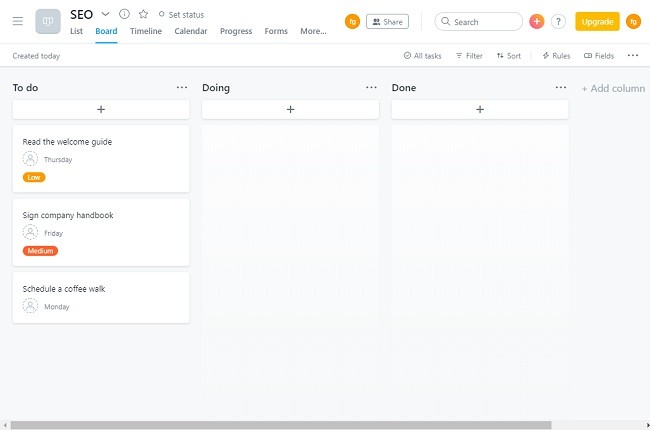Click the Medium priority tag
Viewport: 650px width, 430px height.
40,251
